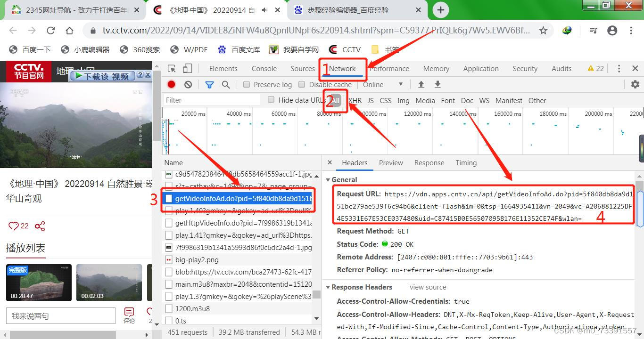Bookmark this page with the star icon
This screenshot has height=339, width=644.
[x=543, y=31]
